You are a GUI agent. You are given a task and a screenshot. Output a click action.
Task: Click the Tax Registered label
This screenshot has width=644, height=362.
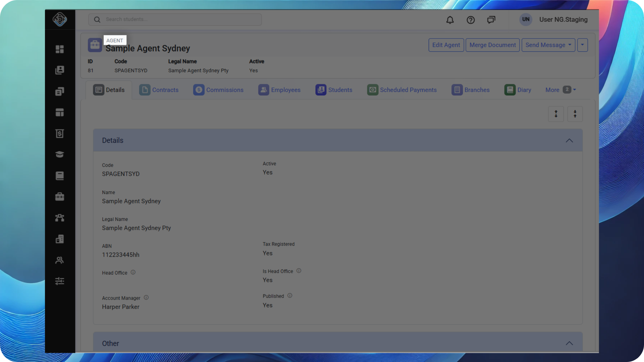[279, 244]
